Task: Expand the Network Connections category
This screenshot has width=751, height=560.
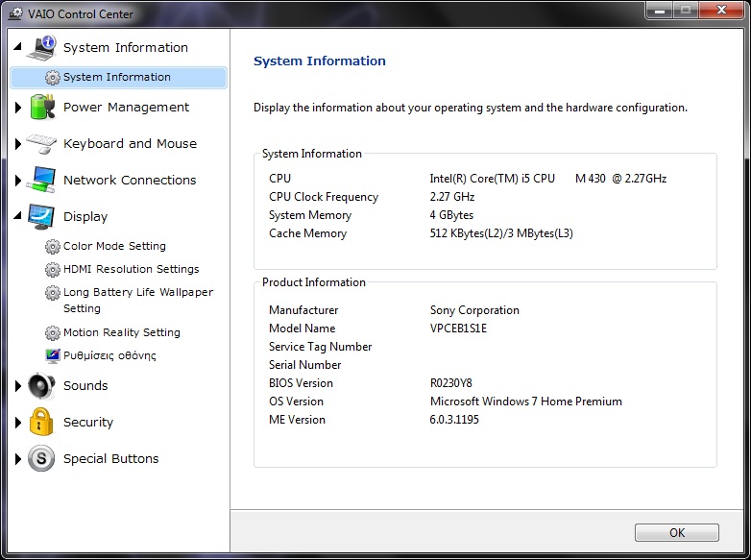Action: (18, 181)
